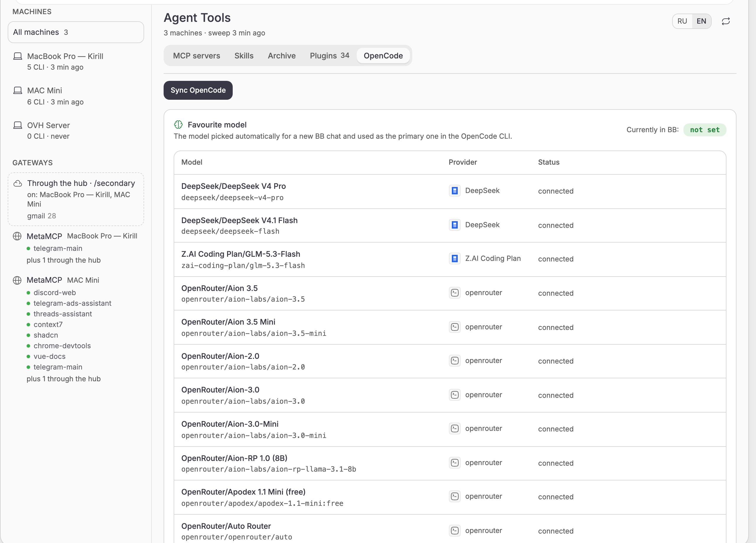
Task: Select the OVH Server machine
Action: pyautogui.click(x=76, y=131)
